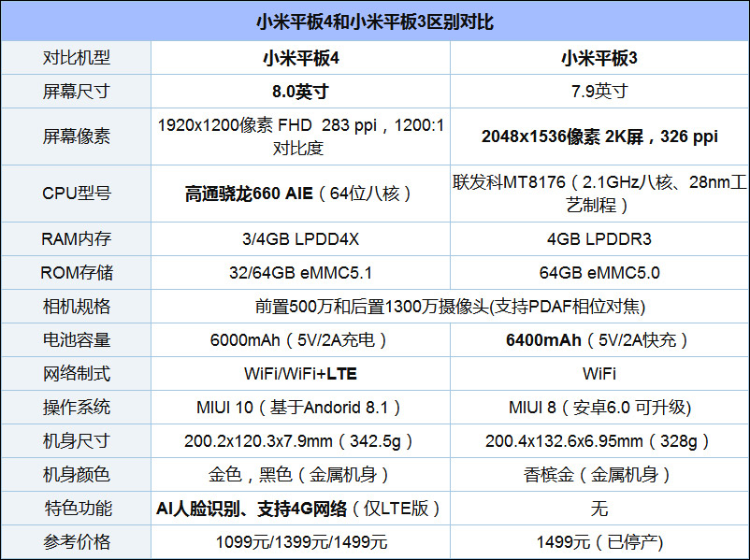The height and width of the screenshot is (560, 750).
Task: Click the 前置500万和后置1300万摄像头 cell
Action: click(450, 307)
